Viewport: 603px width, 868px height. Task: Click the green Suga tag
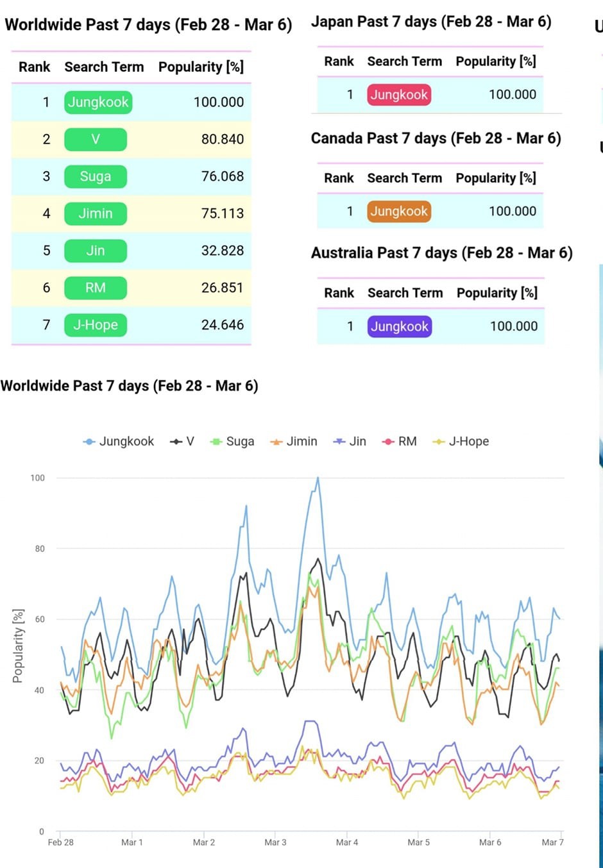tap(96, 176)
